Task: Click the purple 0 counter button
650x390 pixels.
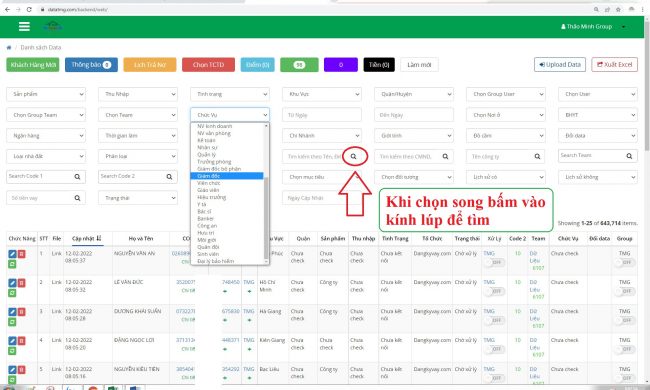Action: tap(341, 65)
